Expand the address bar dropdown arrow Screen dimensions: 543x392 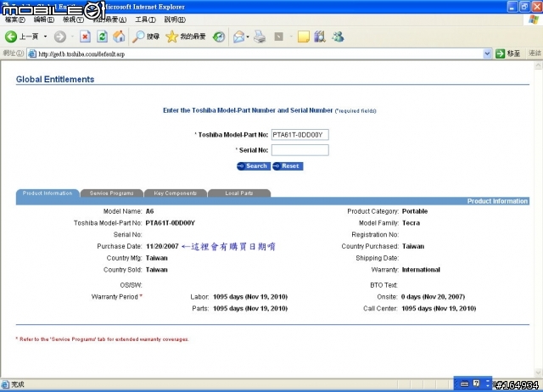click(x=487, y=53)
